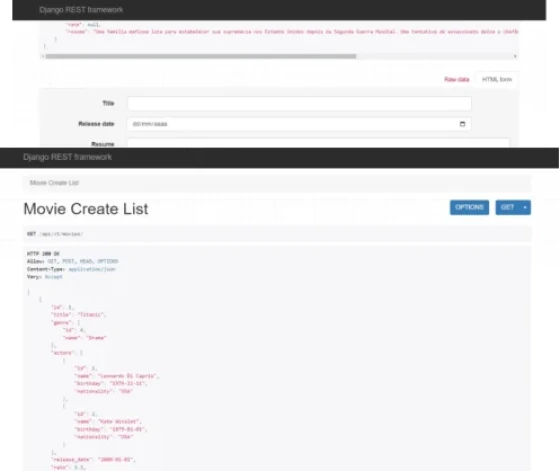This screenshot has width=559, height=471.
Task: Open the GET format dropdown arrow
Action: tap(525, 208)
